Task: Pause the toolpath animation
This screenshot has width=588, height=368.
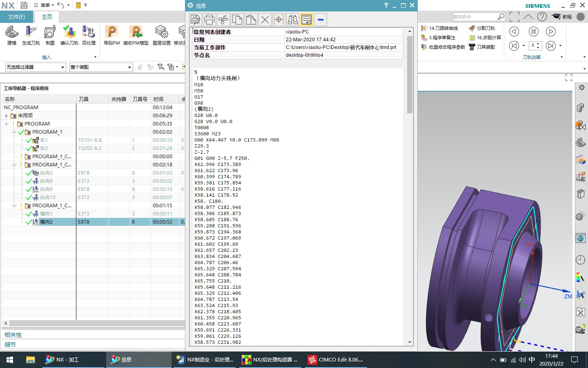Action: (x=533, y=31)
